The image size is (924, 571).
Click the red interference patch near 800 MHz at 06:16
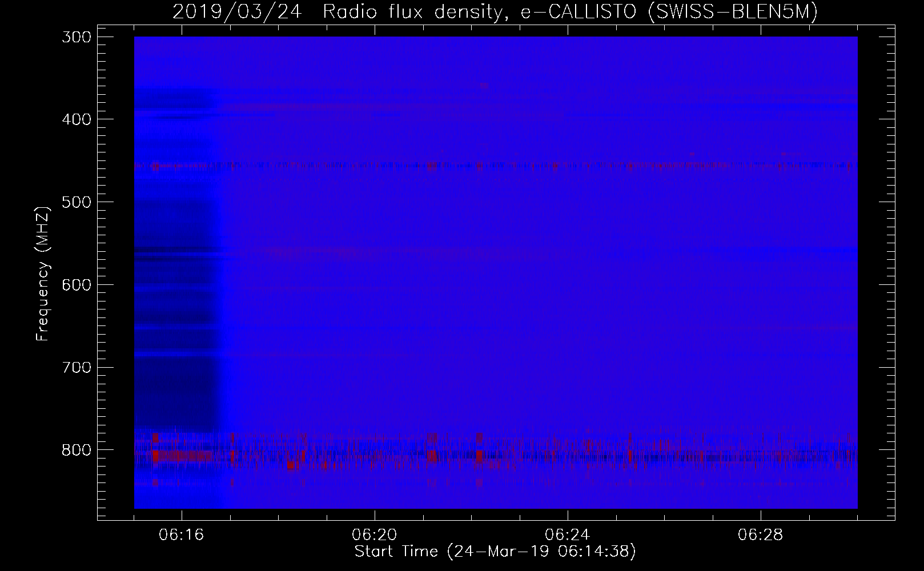coord(182,456)
